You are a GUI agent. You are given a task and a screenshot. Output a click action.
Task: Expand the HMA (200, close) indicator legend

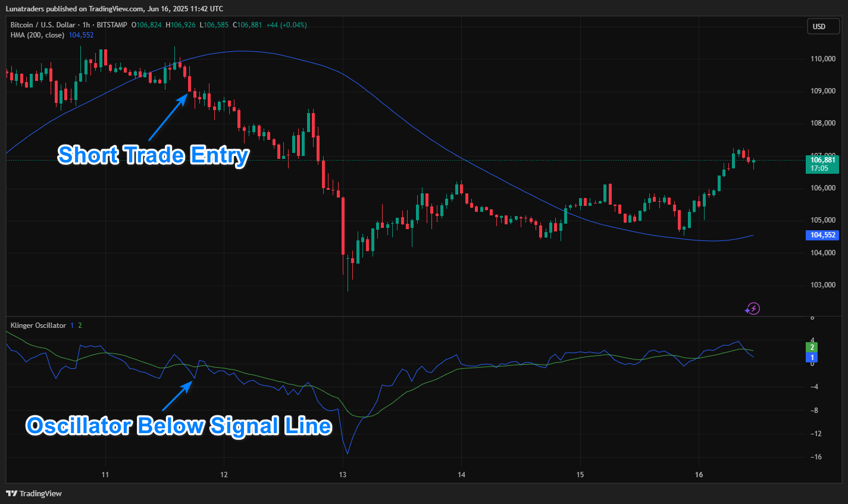[x=37, y=35]
